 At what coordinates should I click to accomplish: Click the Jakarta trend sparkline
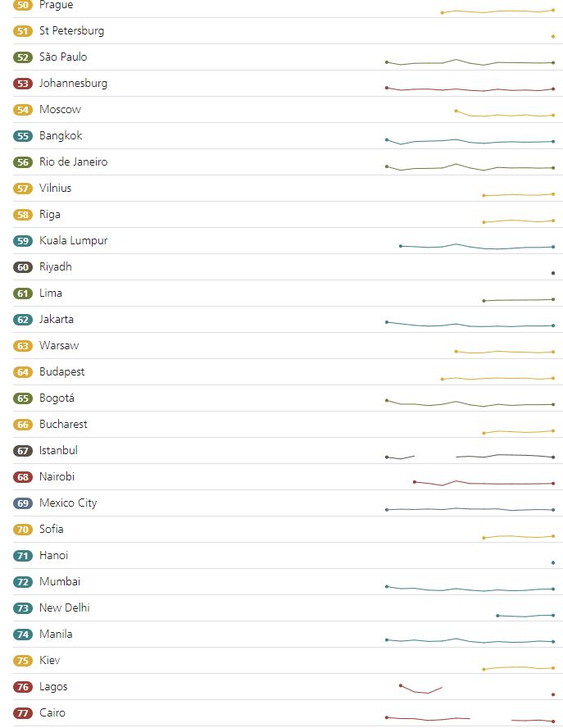pos(470,325)
